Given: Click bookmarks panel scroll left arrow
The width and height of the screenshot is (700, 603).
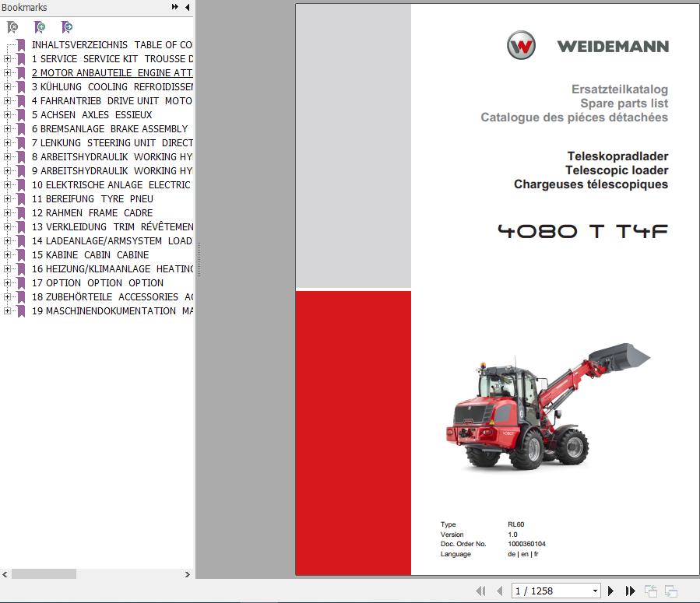Looking at the screenshot, I should pyautogui.click(x=5, y=574).
